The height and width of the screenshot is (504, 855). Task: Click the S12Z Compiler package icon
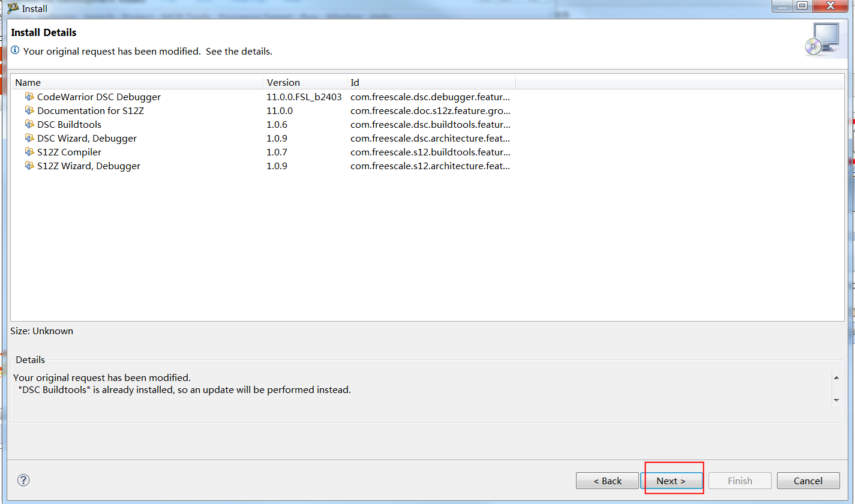pos(30,152)
